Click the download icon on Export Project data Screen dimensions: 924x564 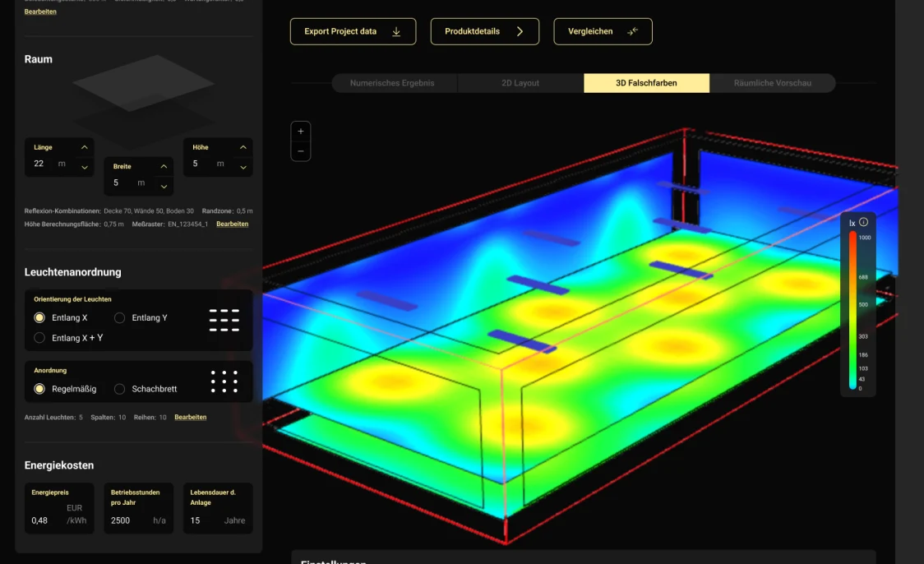(396, 32)
